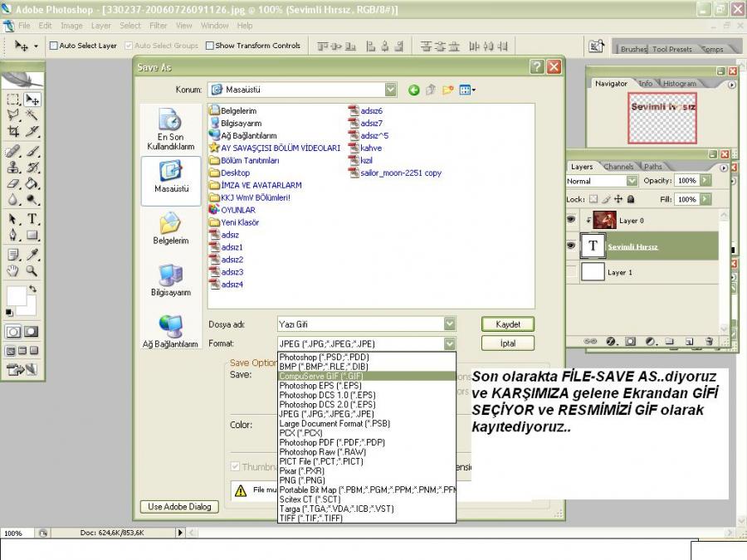This screenshot has width=747, height=560.
Task: Hide Sevimli Hırsız text layer eye
Action: point(571,246)
